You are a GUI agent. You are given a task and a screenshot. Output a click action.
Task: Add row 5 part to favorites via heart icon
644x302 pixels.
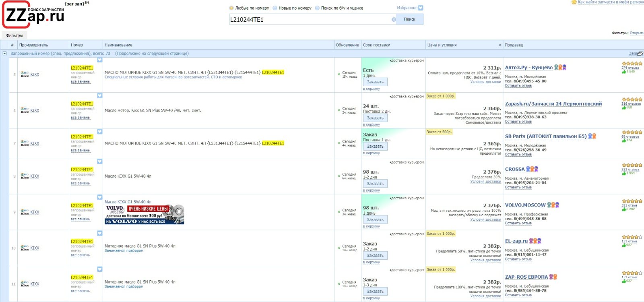99,60
